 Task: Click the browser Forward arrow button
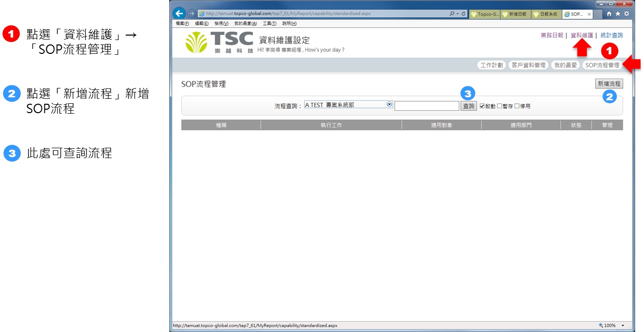191,14
